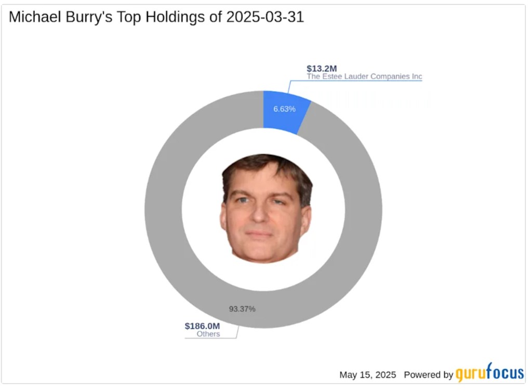Open The Estee Lauder Companies Inc label

click(x=364, y=77)
